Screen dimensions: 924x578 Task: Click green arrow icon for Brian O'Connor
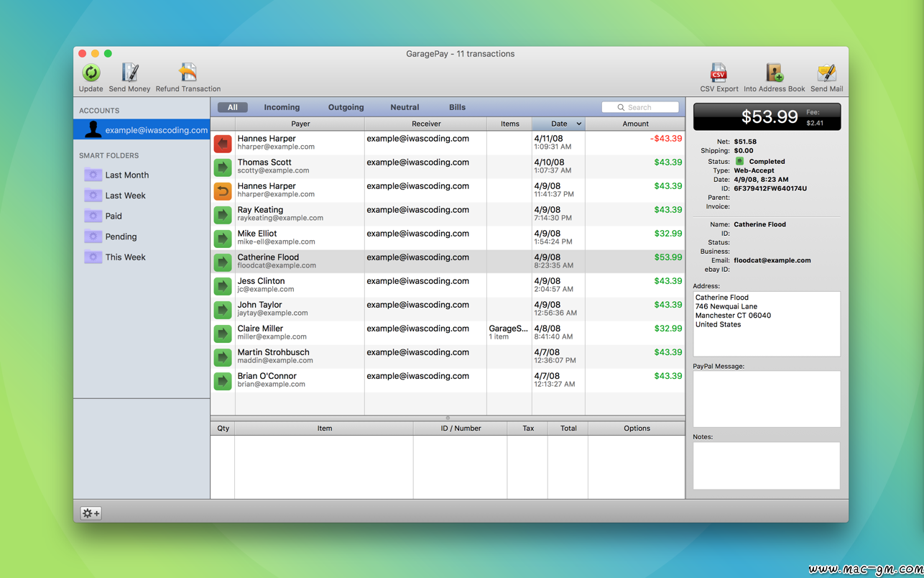click(223, 380)
